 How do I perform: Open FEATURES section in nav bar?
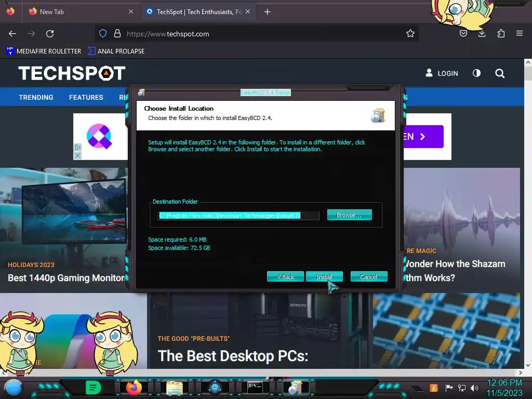(86, 97)
